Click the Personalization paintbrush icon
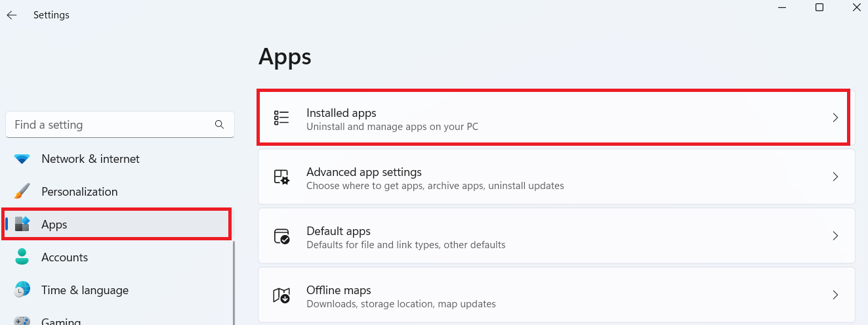 [22, 192]
